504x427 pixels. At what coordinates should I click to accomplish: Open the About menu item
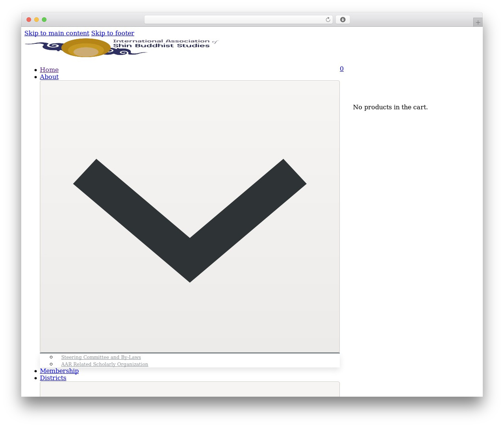[x=49, y=77]
